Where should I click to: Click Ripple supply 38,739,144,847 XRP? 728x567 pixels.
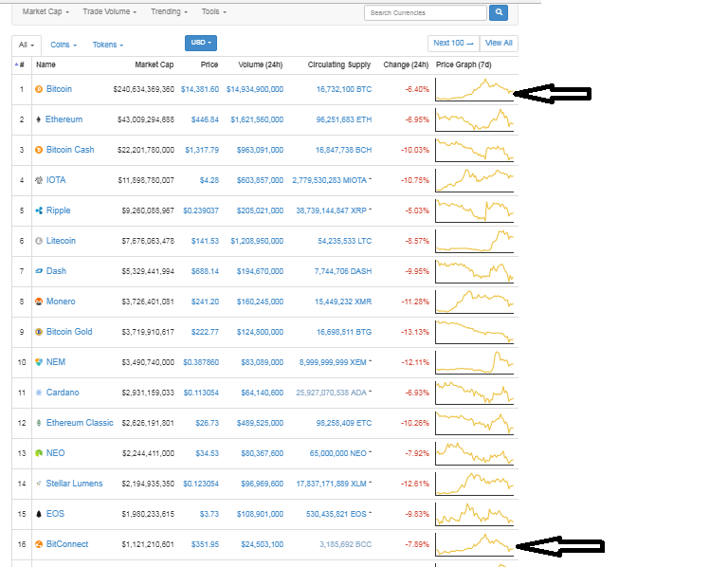pyautogui.click(x=331, y=210)
